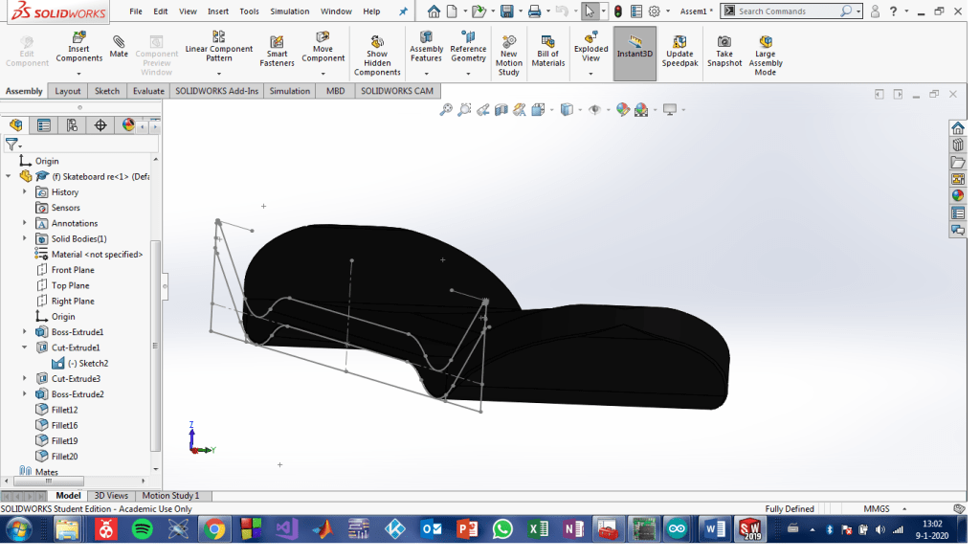The height and width of the screenshot is (560, 980).
Task: Open the Appearances color wheel tab
Action: 128,125
